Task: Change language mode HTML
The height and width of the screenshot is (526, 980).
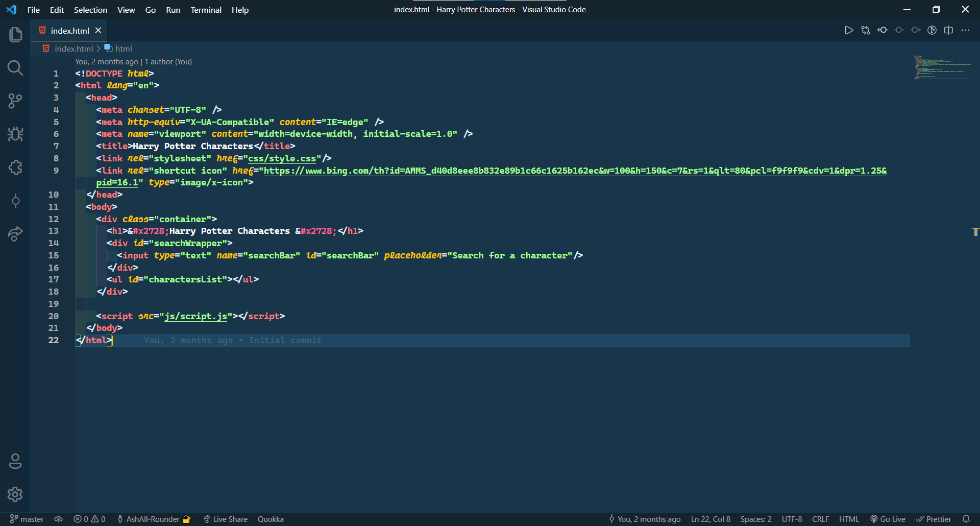Action: coord(849,519)
